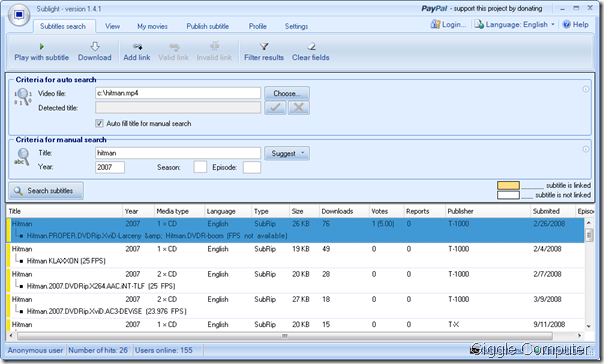Click the results vertical scrollbar down arrow
The height and width of the screenshot is (364, 604).
point(589,326)
